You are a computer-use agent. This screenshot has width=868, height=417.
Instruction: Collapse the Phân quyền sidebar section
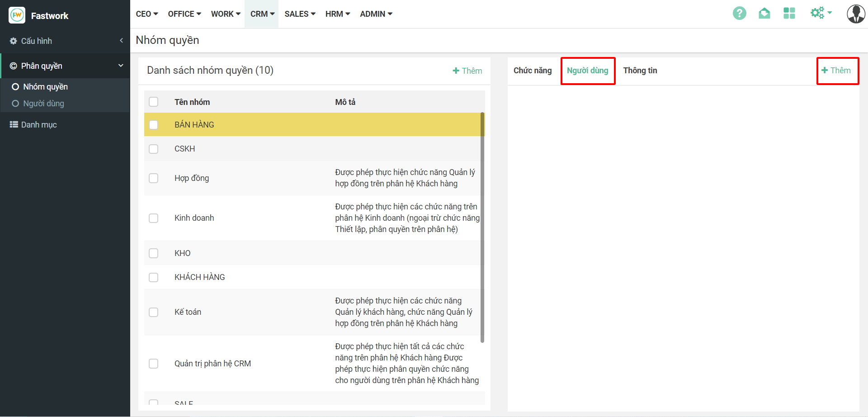[120, 66]
